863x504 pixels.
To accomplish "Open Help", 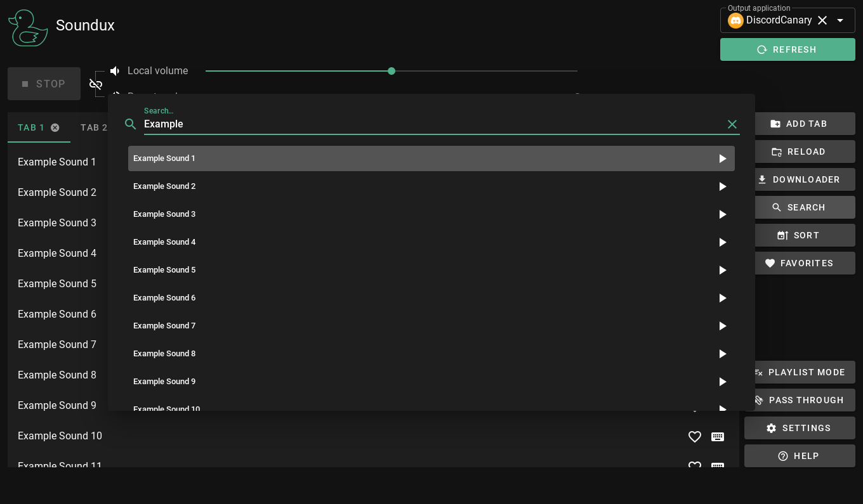I will pyautogui.click(x=800, y=456).
